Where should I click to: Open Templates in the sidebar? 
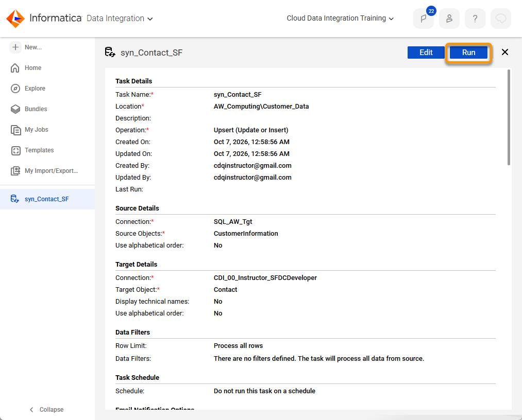[x=39, y=150]
